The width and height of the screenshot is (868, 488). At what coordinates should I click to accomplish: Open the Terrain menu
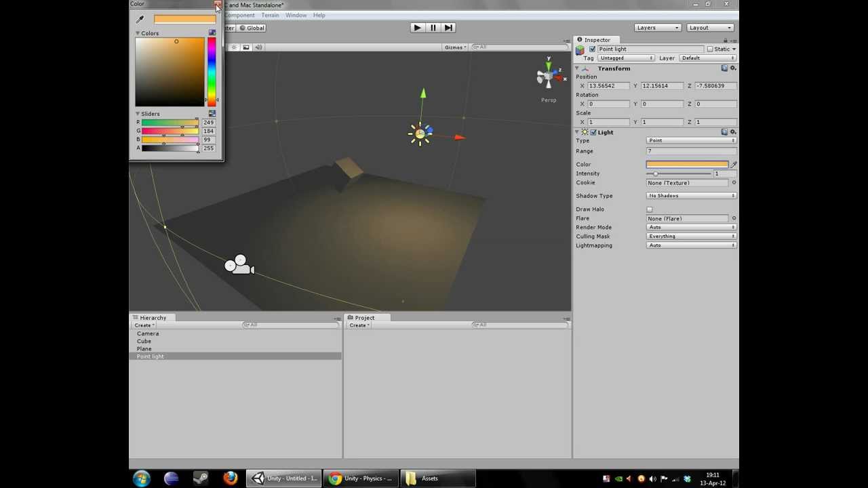(x=270, y=15)
